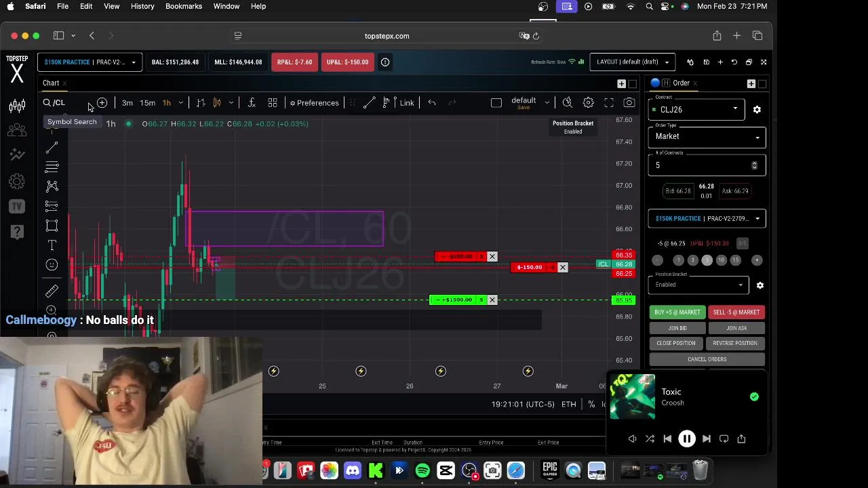Viewport: 868px width, 488px height.
Task: Open the TV TradingView icon in sidebar
Action: coord(17,206)
